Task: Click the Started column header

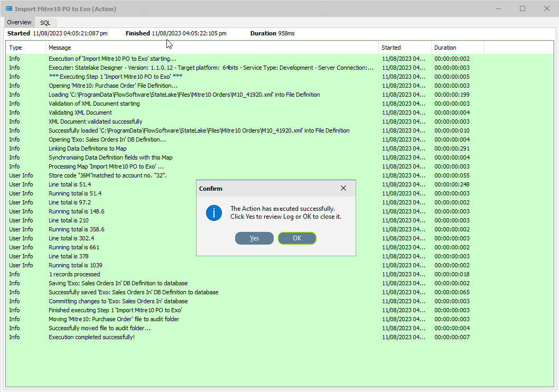Action: (405, 48)
